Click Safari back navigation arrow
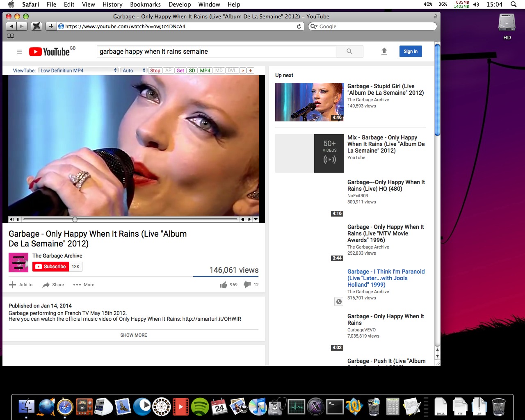This screenshot has height=420, width=525. (x=11, y=26)
